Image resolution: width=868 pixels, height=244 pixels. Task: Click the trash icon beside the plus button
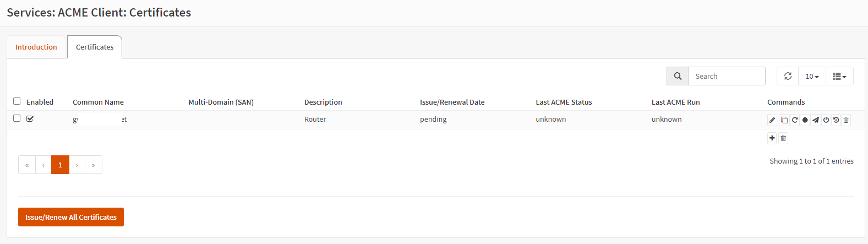click(783, 138)
